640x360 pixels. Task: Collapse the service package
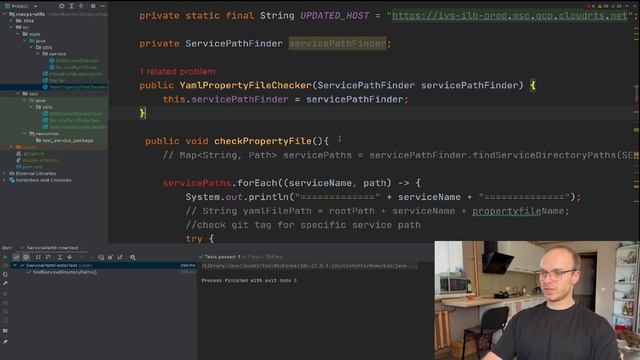(x=38, y=53)
